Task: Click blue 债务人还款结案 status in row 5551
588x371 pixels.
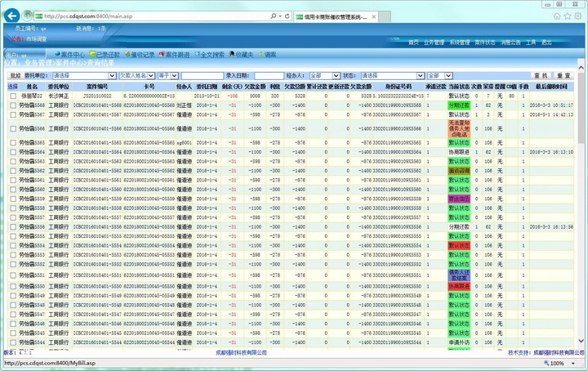Action: 459,275
